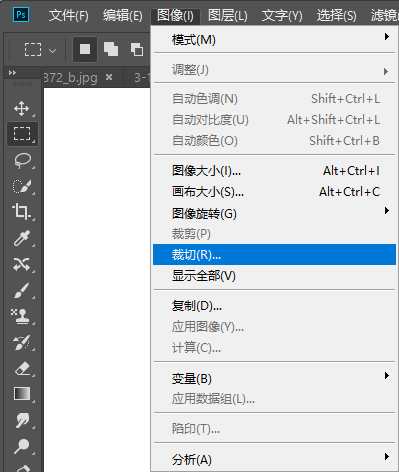The width and height of the screenshot is (399, 472).
Task: Open the 编辑(E) menu
Action: coord(123,15)
